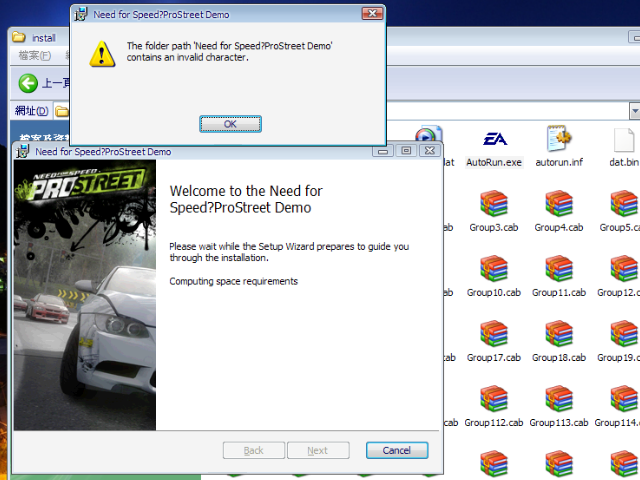Select the Group11.cab archive icon
640x480 pixels.
(x=559, y=268)
